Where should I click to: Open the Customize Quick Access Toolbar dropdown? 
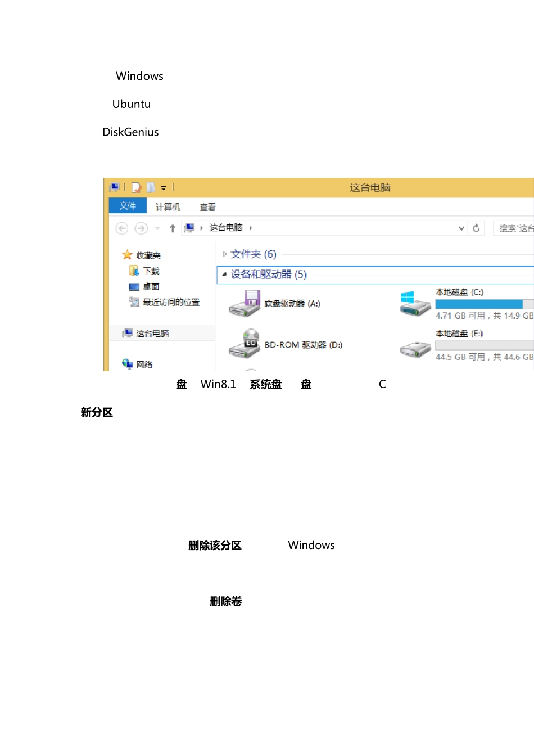pyautogui.click(x=164, y=188)
